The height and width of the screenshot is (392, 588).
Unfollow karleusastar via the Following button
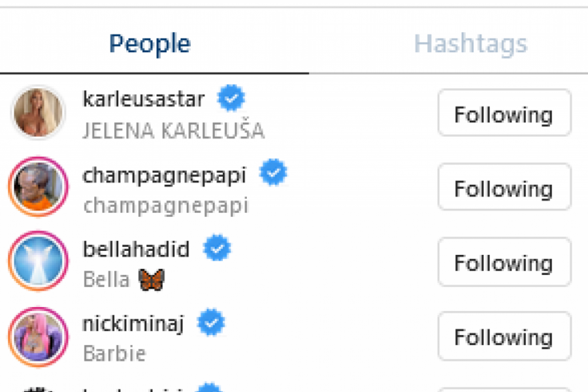pyautogui.click(x=504, y=113)
